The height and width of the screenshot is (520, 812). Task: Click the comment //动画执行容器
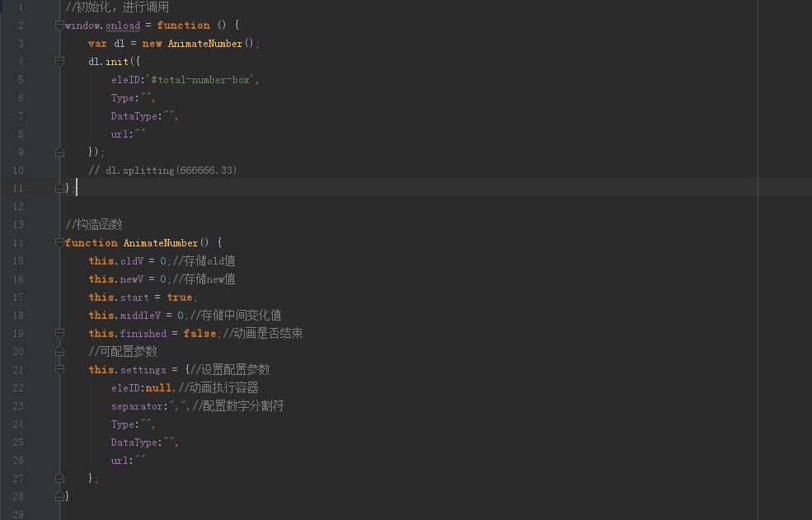click(x=218, y=387)
